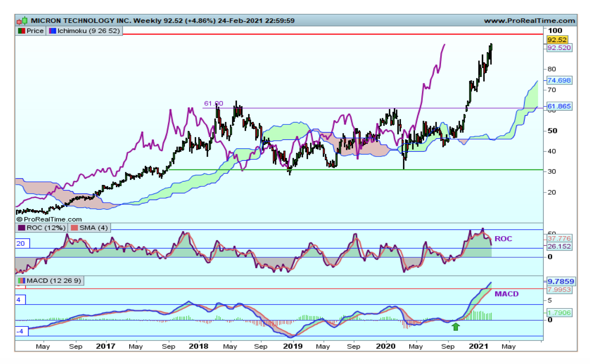Click the MACD level 4 label box
The height and width of the screenshot is (364, 590).
(20, 300)
